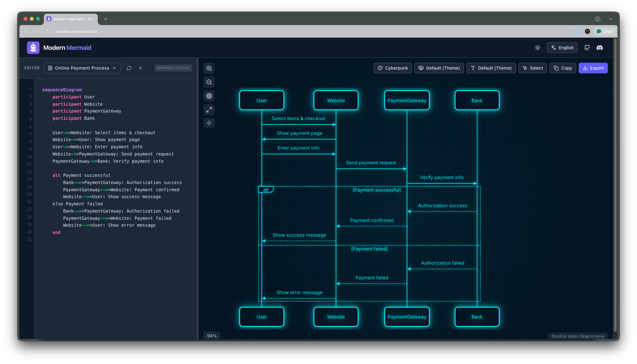Click the bottom Website participant box
637x364 pixels.
[x=336, y=317]
